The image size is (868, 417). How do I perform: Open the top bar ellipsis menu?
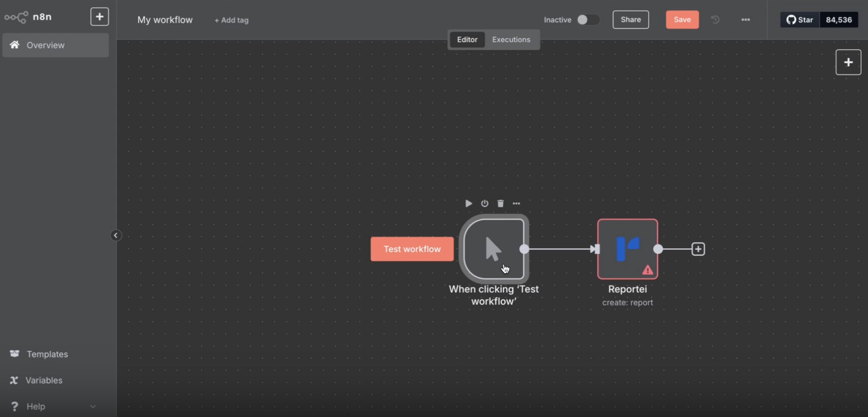[745, 20]
